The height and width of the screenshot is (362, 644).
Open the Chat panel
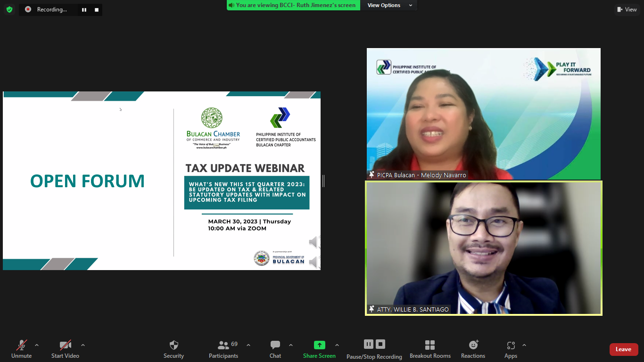(275, 349)
